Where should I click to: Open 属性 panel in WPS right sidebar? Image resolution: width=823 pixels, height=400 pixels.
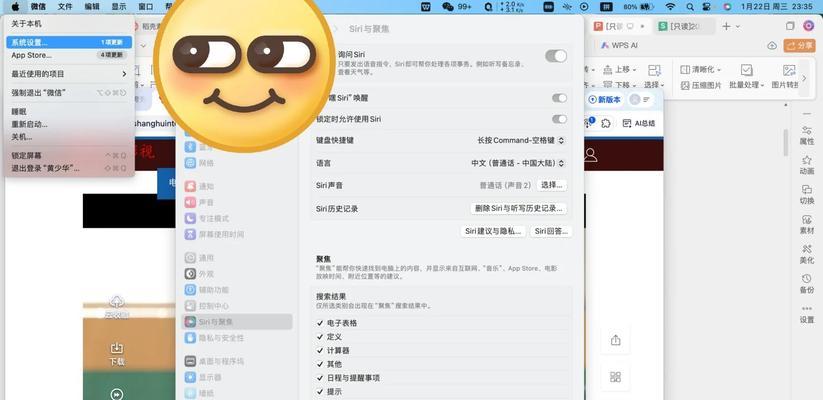807,135
